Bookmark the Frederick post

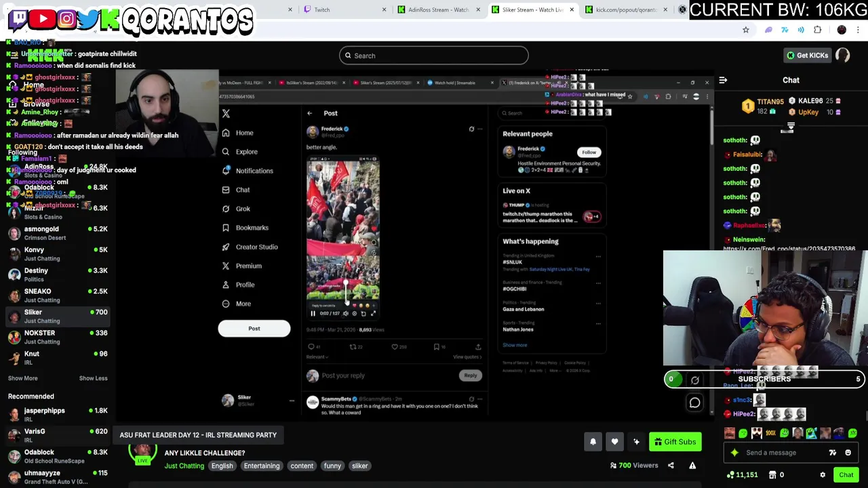437,347
